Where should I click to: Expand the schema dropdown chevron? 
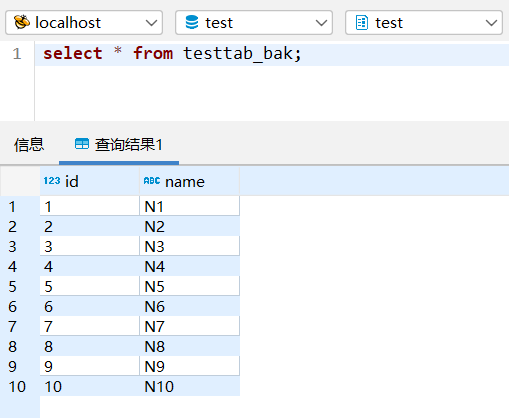click(491, 23)
